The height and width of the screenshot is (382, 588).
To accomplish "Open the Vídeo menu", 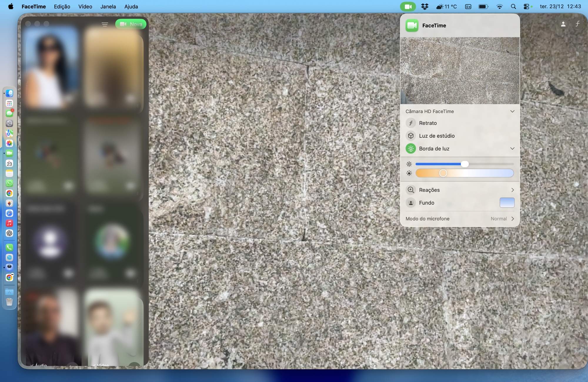I will (x=85, y=6).
